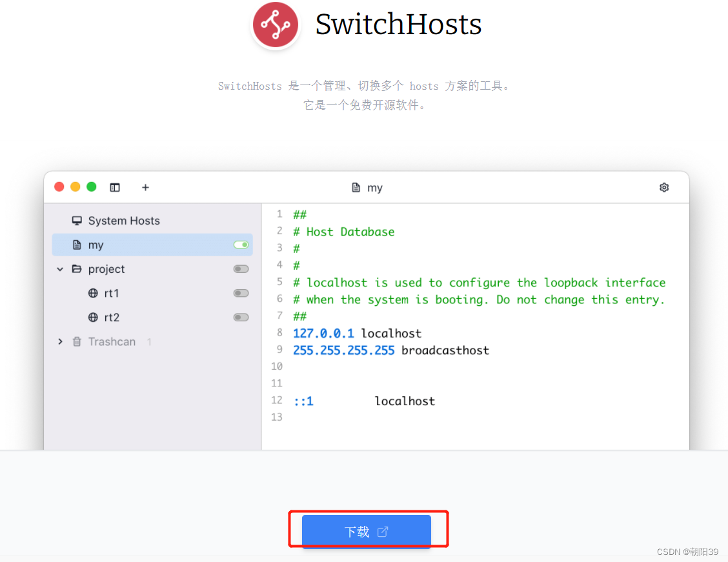Click the globe icon next to rt1
The image size is (728, 562).
point(93,293)
